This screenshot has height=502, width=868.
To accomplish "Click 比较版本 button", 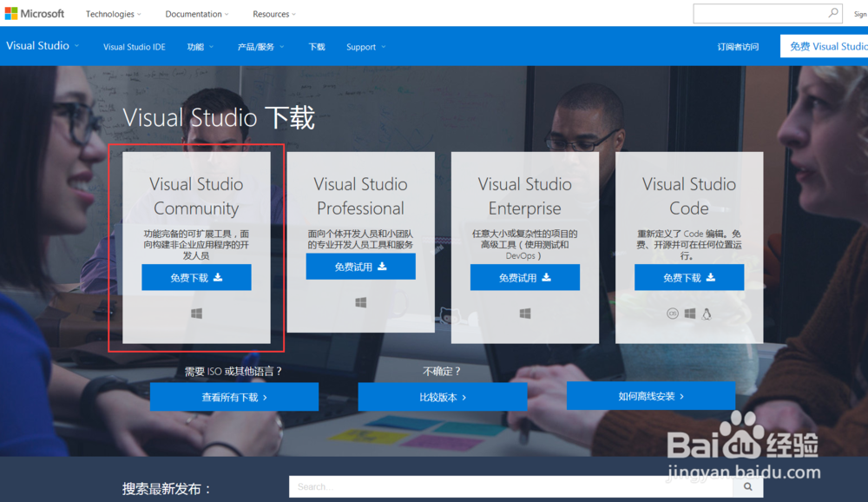I will click(x=443, y=397).
